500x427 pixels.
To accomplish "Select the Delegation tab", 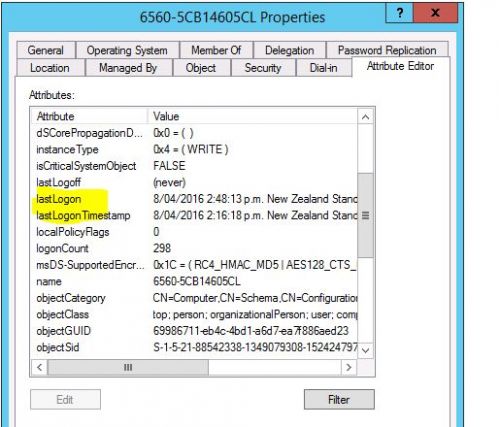I will click(289, 50).
